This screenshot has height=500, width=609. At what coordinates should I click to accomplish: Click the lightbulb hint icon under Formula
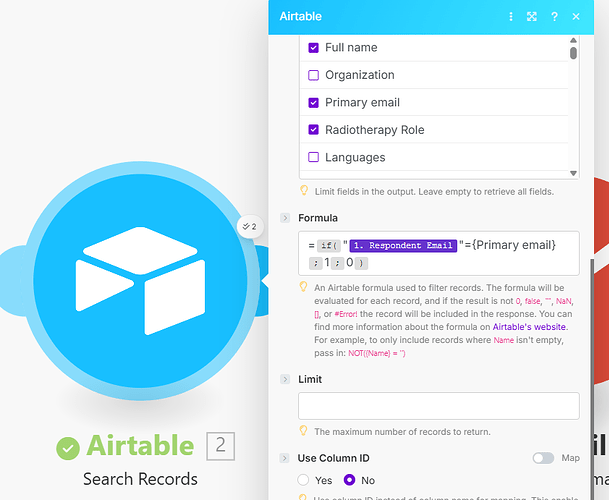point(304,287)
